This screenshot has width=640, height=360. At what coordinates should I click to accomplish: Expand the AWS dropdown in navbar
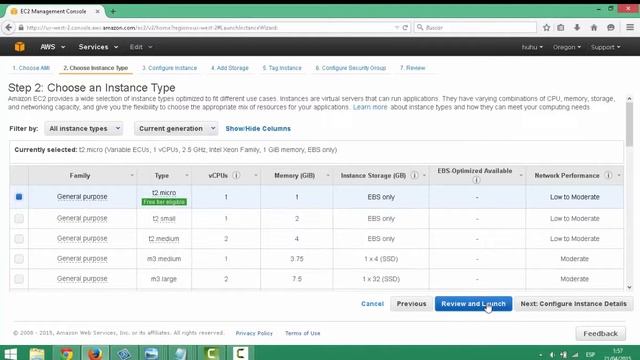click(x=52, y=47)
